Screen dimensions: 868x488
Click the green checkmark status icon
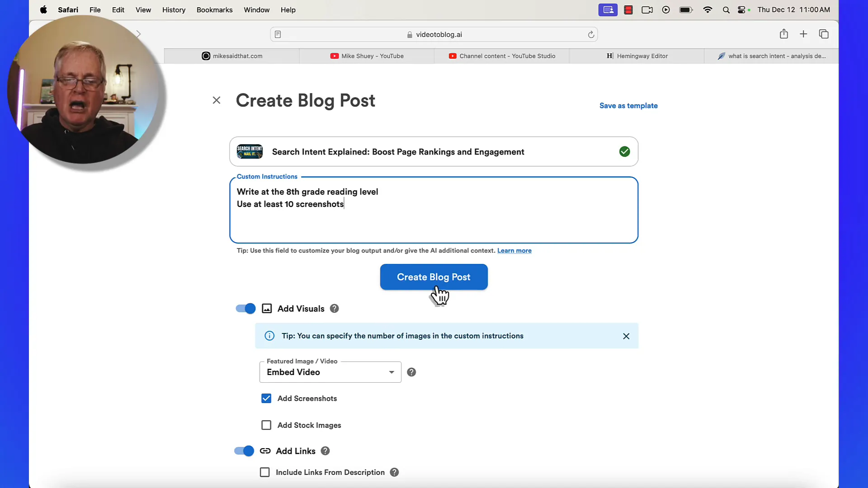point(624,151)
